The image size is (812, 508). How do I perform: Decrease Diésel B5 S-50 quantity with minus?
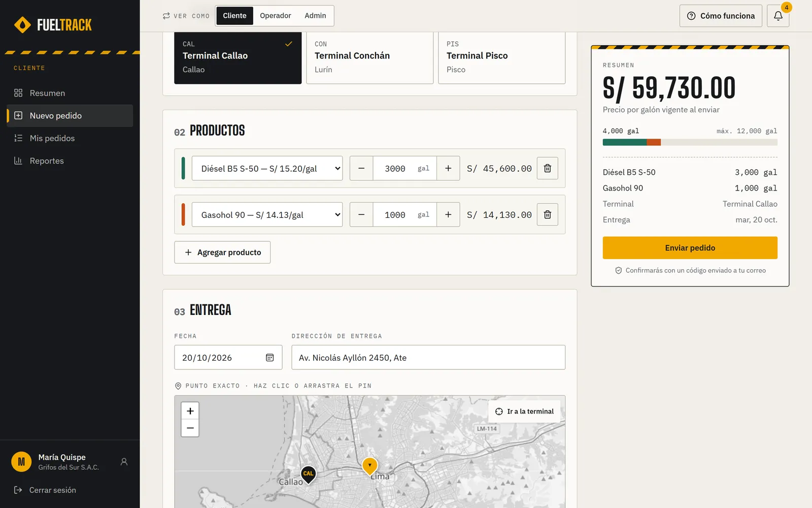(361, 168)
